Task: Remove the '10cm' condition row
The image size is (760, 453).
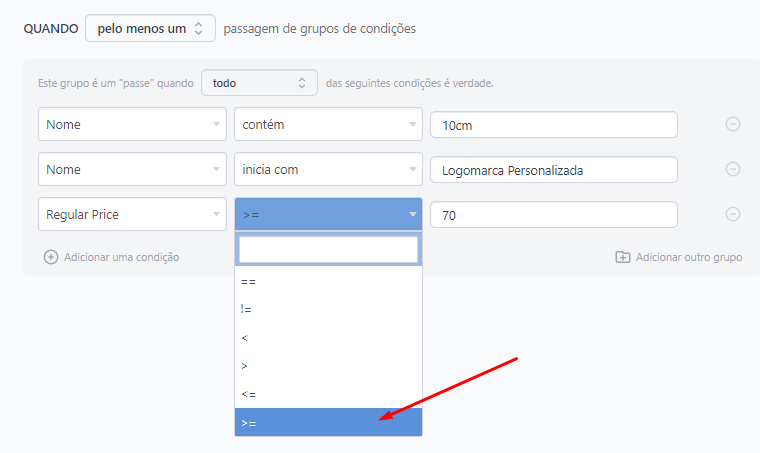Action: (x=732, y=124)
